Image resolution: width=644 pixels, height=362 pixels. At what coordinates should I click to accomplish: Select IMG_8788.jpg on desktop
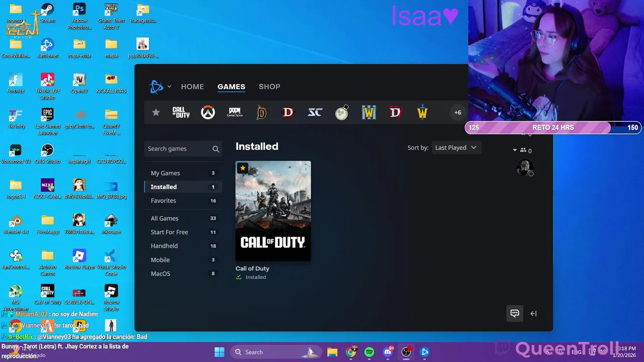(x=111, y=189)
